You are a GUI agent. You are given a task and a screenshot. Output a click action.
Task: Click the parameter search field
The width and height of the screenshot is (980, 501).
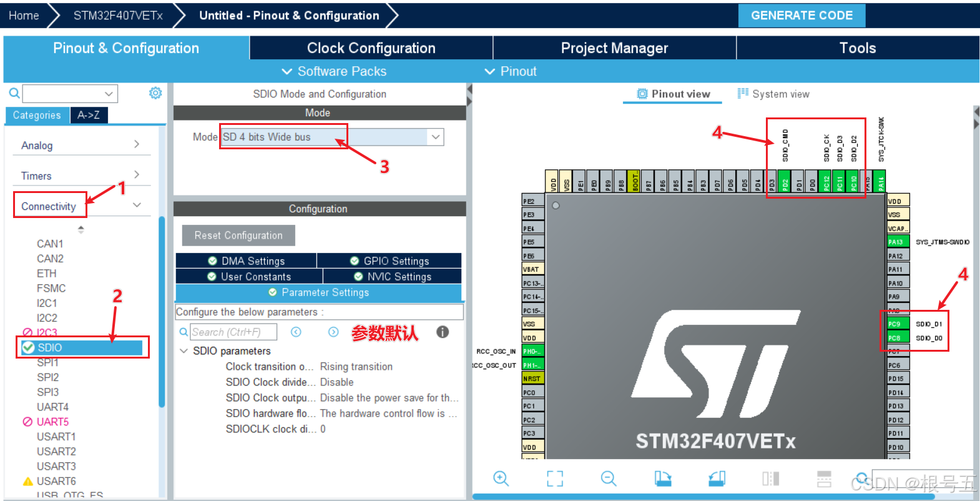233,332
